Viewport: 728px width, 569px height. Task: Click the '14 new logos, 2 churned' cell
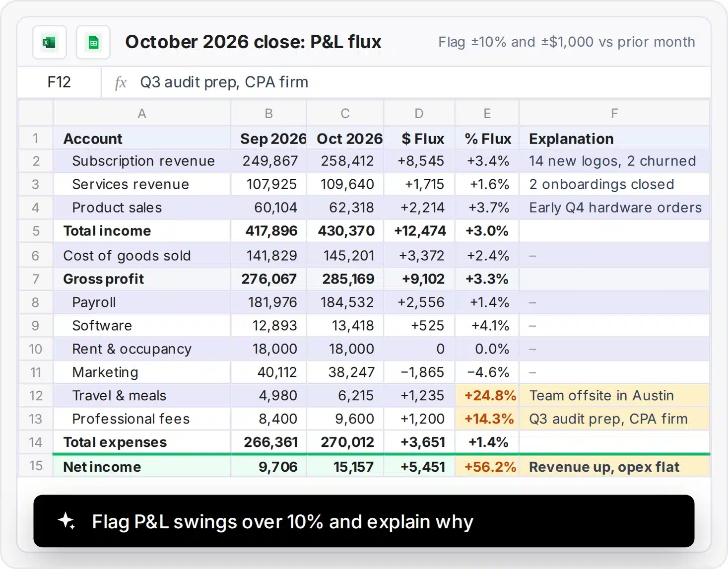tap(615, 161)
